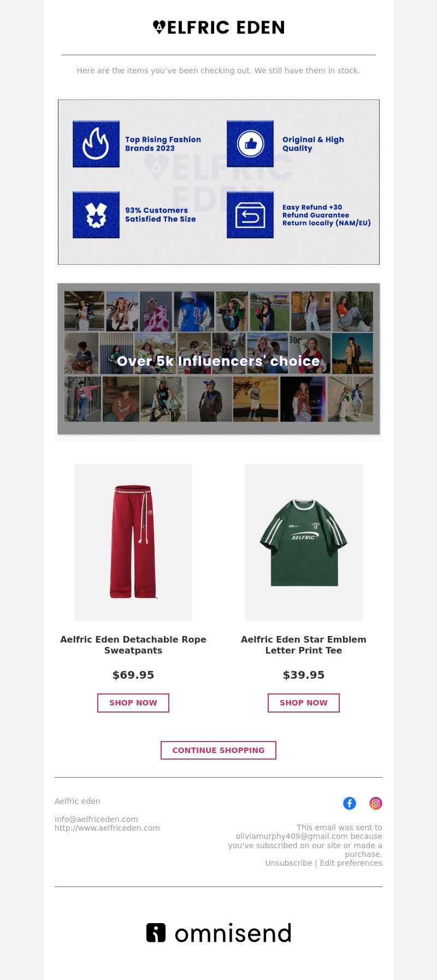This screenshot has width=437, height=980.
Task: Click the Omnisend logo at bottom
Action: pyautogui.click(x=218, y=932)
